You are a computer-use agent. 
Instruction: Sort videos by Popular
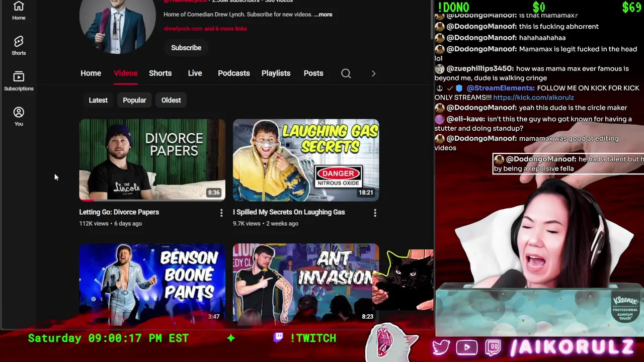(x=134, y=100)
